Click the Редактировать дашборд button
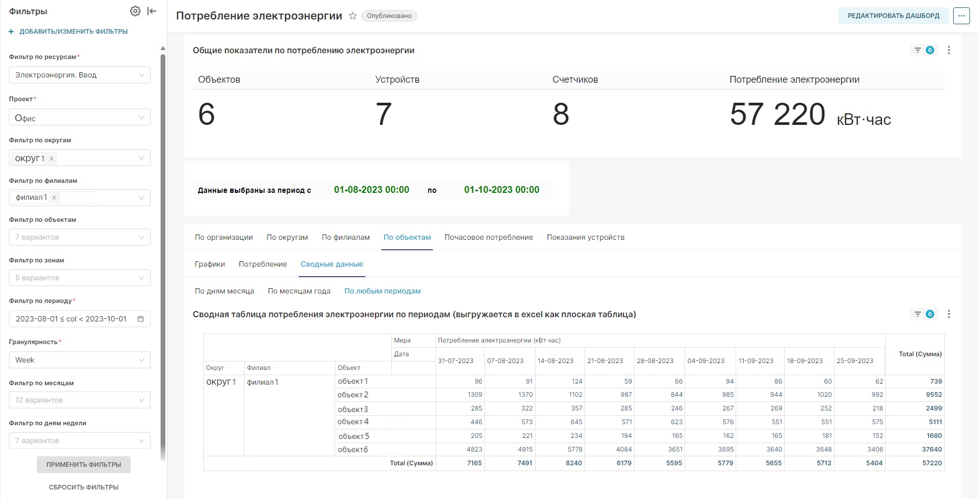 tap(894, 16)
